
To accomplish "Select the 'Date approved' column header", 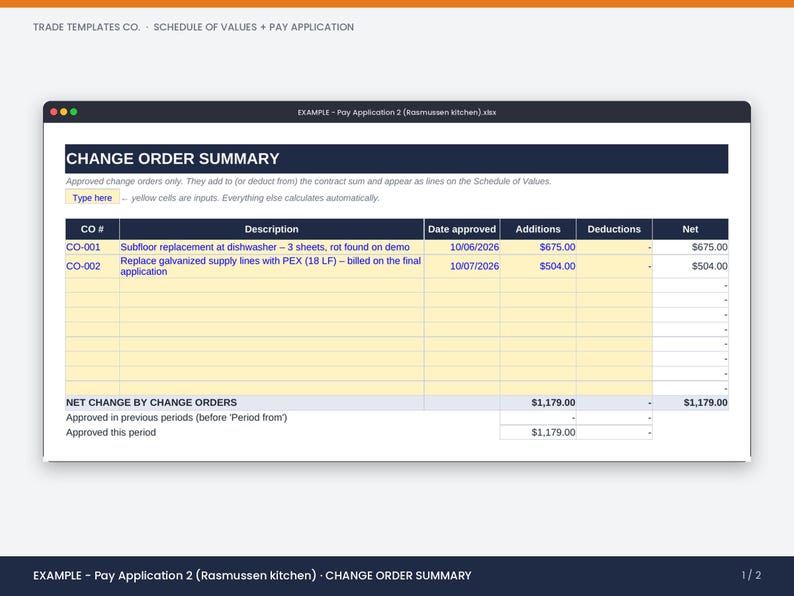I will click(x=462, y=229).
